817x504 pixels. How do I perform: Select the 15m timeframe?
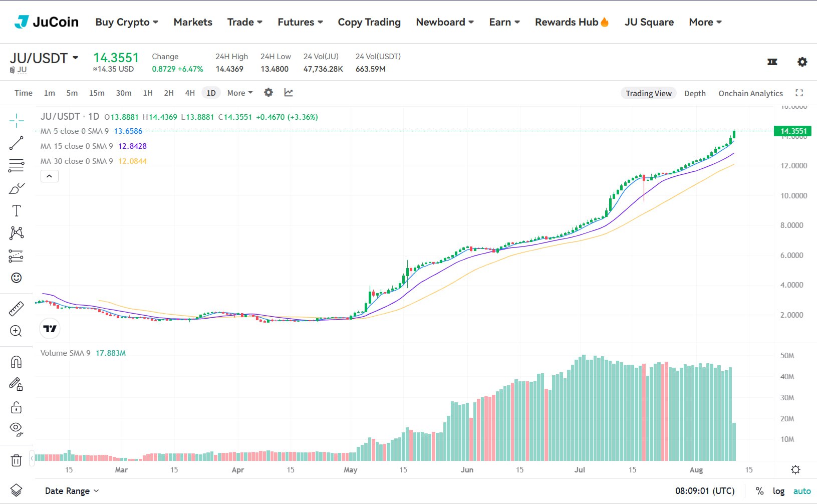97,93
